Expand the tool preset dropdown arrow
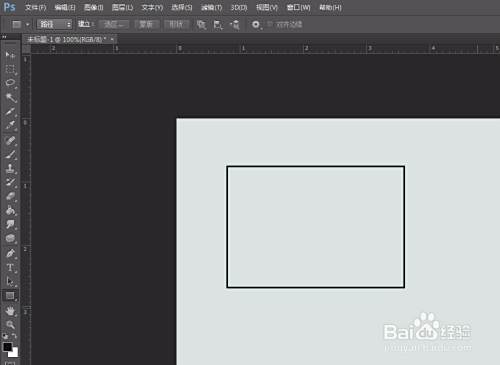 click(x=27, y=25)
